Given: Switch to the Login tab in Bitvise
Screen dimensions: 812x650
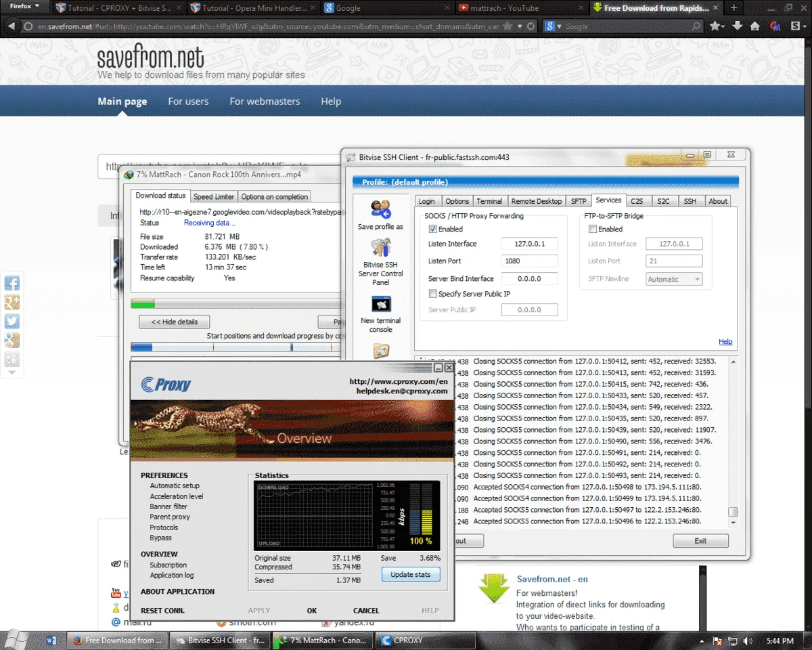Looking at the screenshot, I should [x=426, y=201].
